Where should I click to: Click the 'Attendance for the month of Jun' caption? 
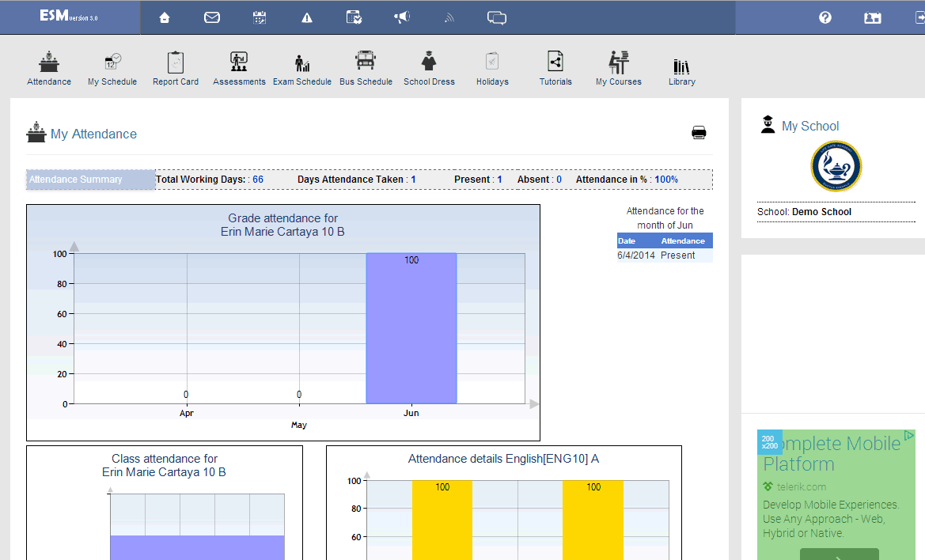pos(665,218)
